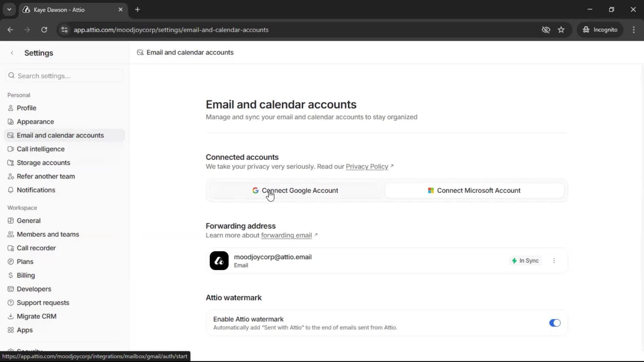
Task: Click the Profile person icon
Action: tap(11, 108)
